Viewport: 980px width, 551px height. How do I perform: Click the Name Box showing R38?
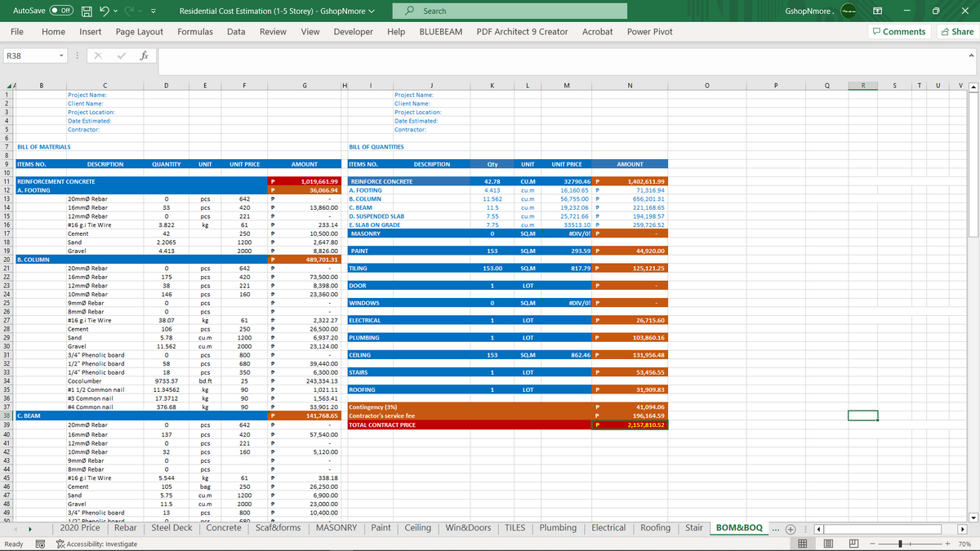pyautogui.click(x=29, y=56)
